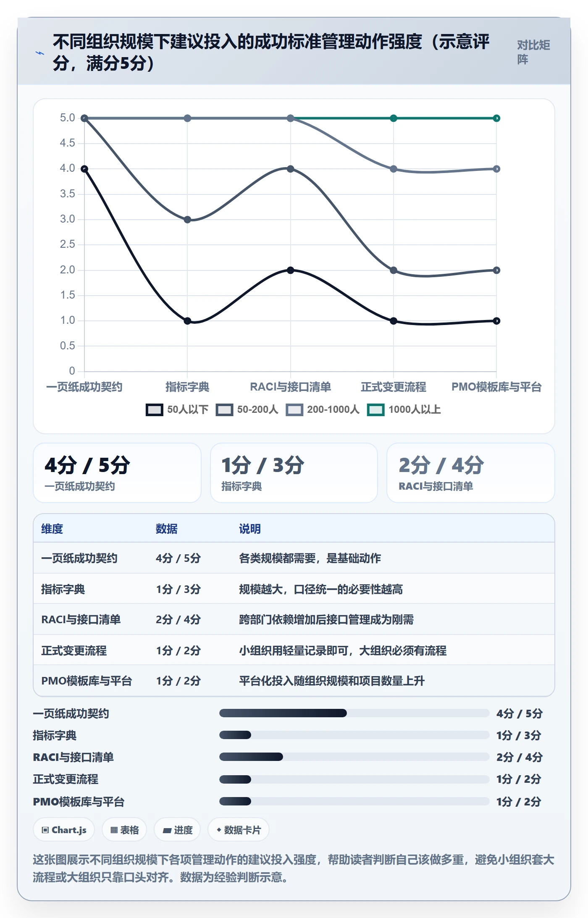Click the y-axis label 2.5
Screen dimensions: 588x918
coord(68,244)
